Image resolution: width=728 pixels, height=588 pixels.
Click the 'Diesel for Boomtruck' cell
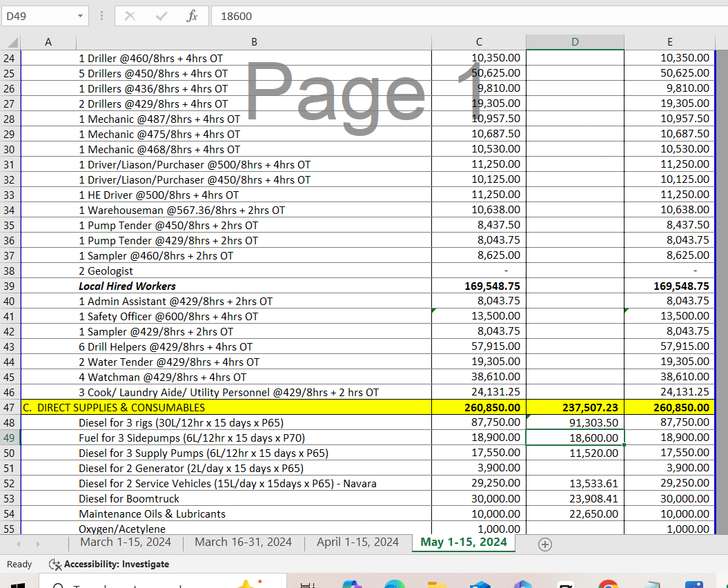click(254, 499)
